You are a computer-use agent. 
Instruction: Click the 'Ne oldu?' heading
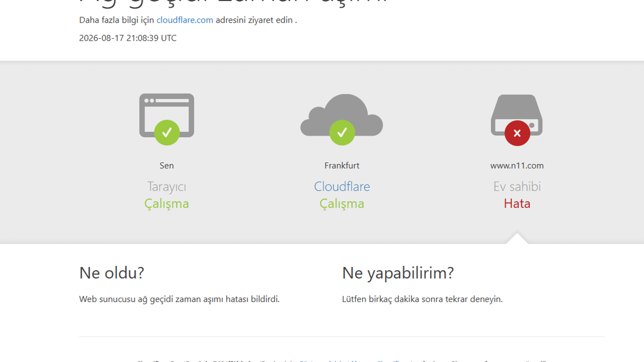pyautogui.click(x=112, y=273)
